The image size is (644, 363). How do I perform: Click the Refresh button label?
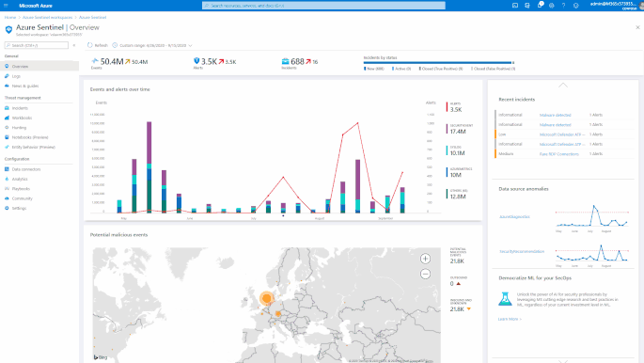(x=101, y=45)
